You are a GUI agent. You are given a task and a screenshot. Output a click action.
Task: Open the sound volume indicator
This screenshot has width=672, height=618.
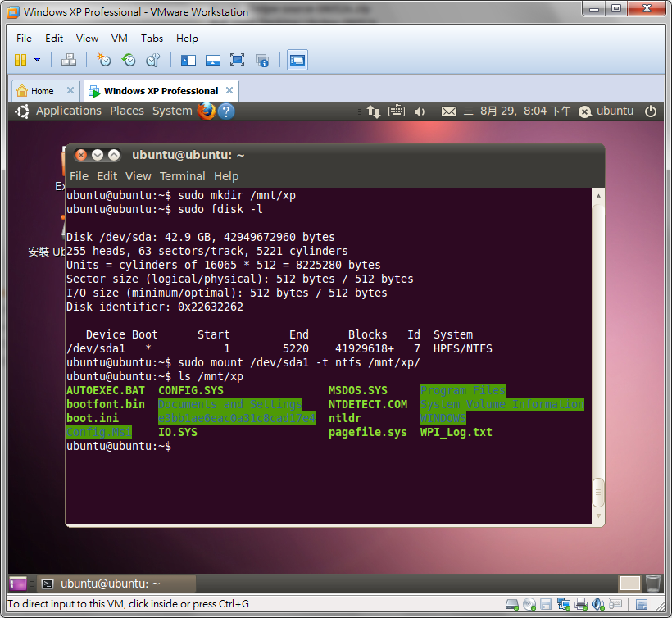pyautogui.click(x=419, y=111)
